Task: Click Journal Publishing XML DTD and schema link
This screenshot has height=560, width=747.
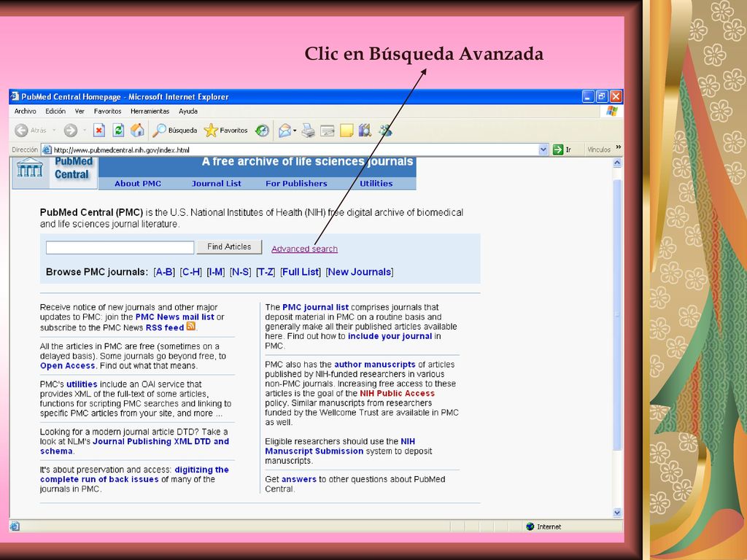Action: click(x=134, y=446)
